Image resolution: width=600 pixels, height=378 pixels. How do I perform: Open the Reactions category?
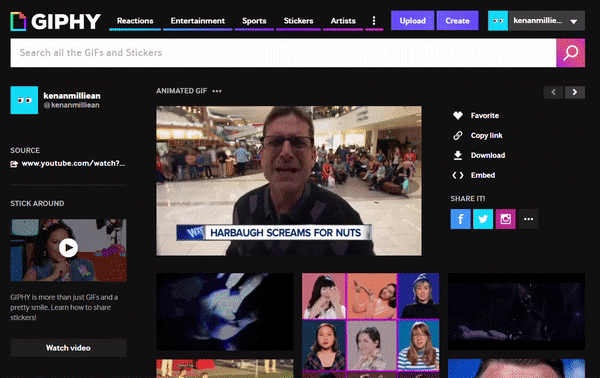(x=135, y=21)
